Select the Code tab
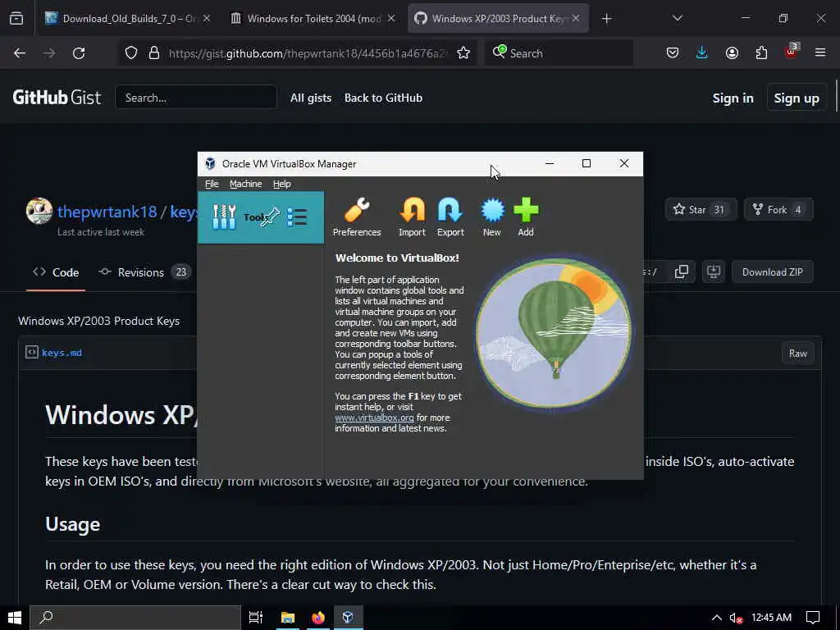Image resolution: width=840 pixels, height=630 pixels. pos(56,272)
